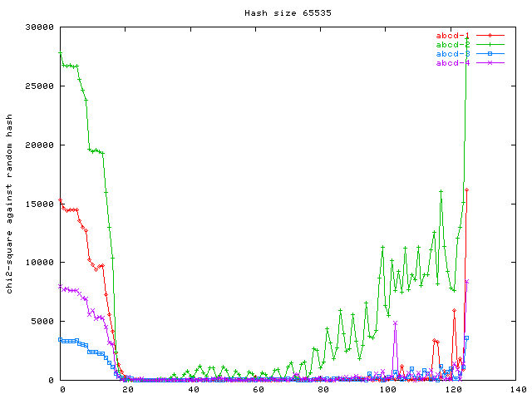Screen dimensions: 532x399
Task: Click the green line sample beside abcd-2
Action: [x=490, y=45]
